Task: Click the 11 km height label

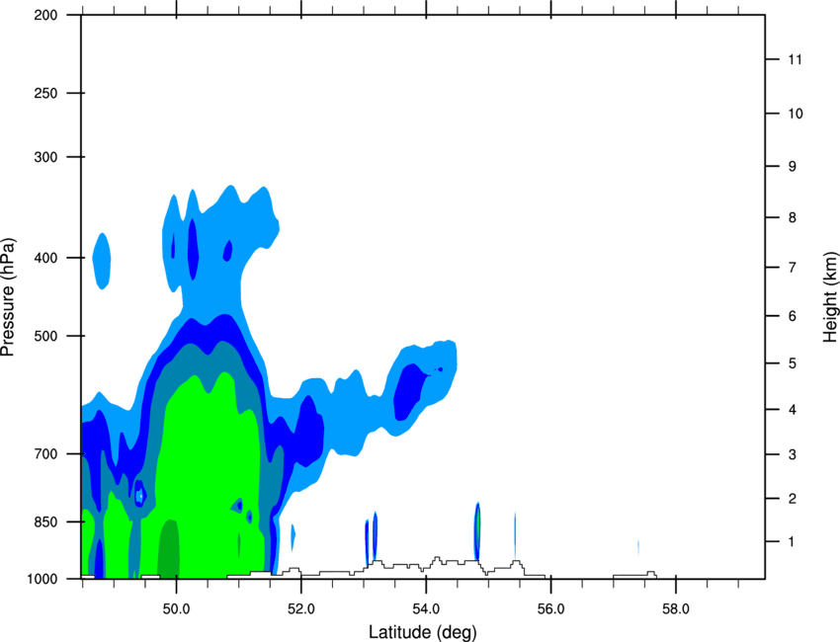Action: click(795, 59)
